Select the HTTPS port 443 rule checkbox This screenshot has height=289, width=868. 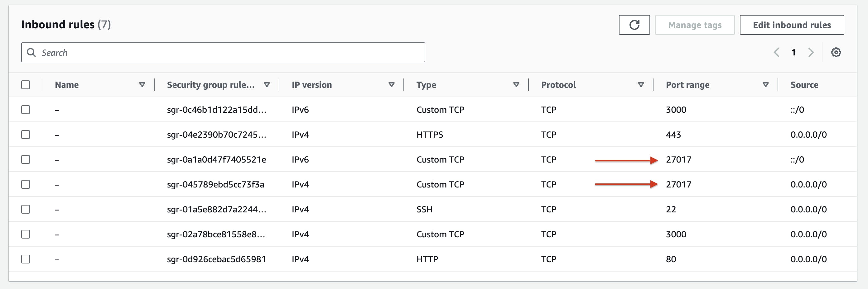(26, 135)
